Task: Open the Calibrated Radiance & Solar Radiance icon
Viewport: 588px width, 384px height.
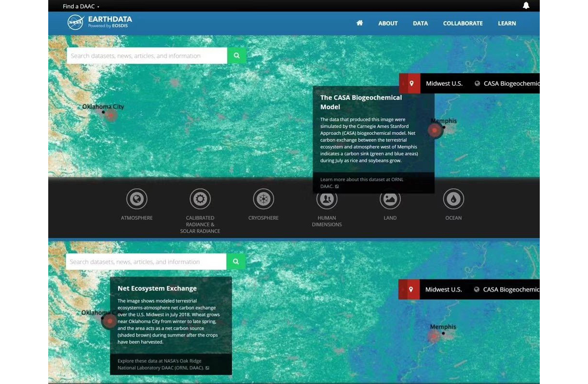Action: point(200,199)
